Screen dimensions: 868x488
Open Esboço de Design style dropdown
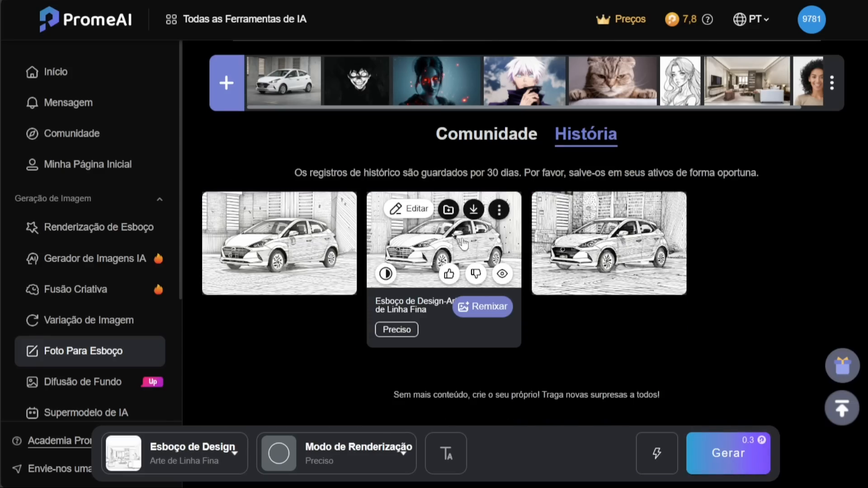point(175,453)
